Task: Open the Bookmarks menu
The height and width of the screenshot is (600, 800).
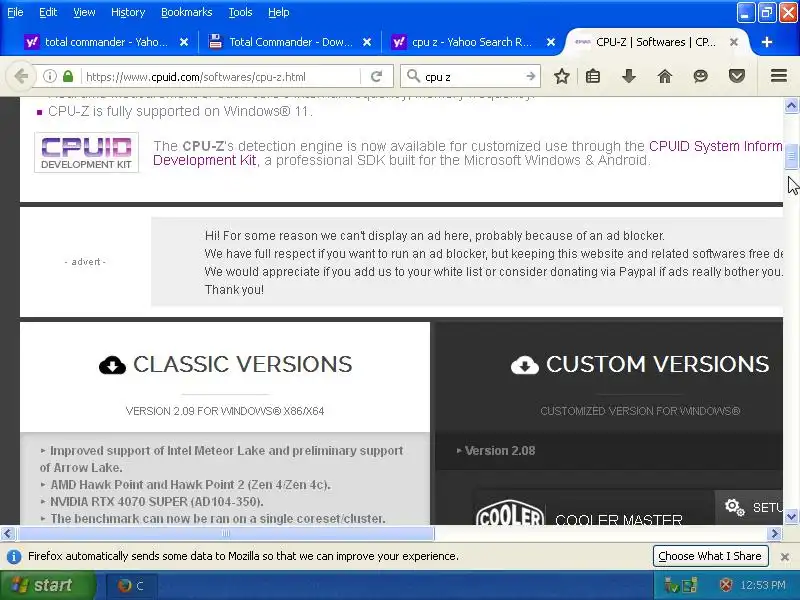Action: coord(187,12)
